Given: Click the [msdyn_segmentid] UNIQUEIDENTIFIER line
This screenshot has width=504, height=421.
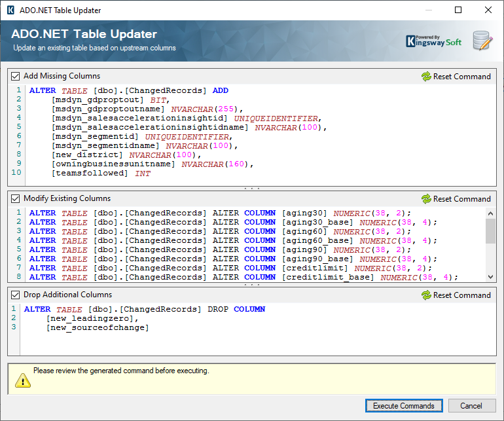Looking at the screenshot, I should (142, 137).
